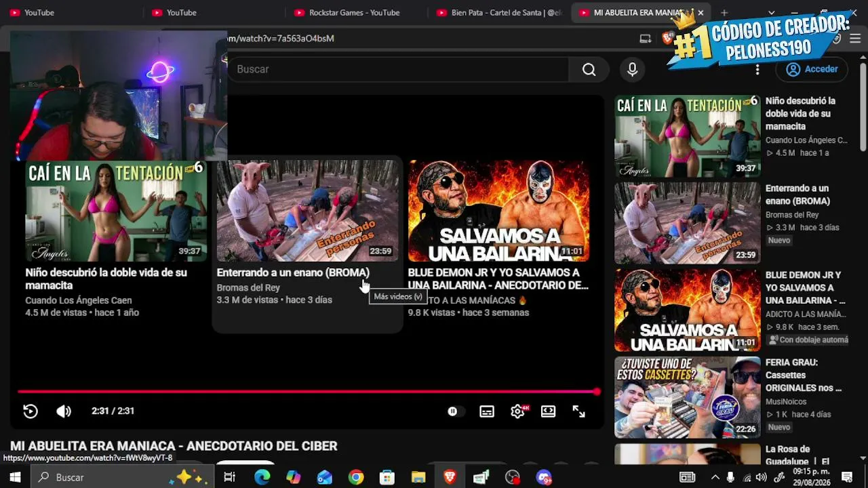Click sidebar channel name MusiNoicos

click(x=786, y=402)
